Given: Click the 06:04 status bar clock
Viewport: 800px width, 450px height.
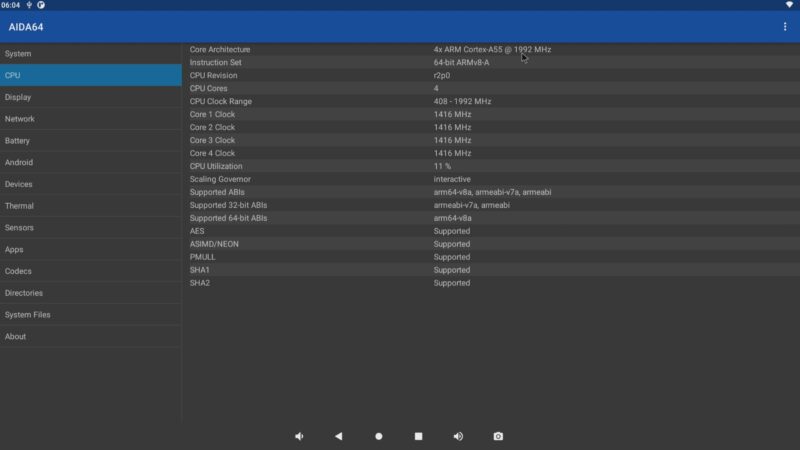Looking at the screenshot, I should [x=11, y=5].
